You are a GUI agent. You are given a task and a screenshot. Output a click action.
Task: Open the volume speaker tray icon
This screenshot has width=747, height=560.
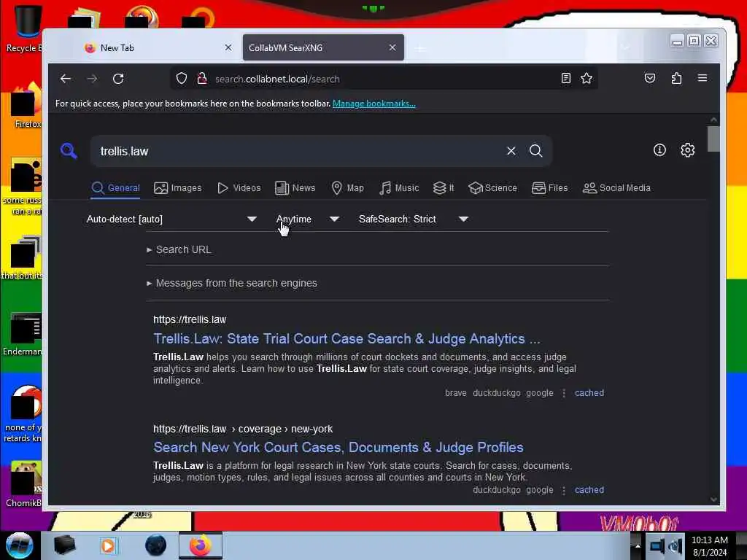pyautogui.click(x=675, y=545)
